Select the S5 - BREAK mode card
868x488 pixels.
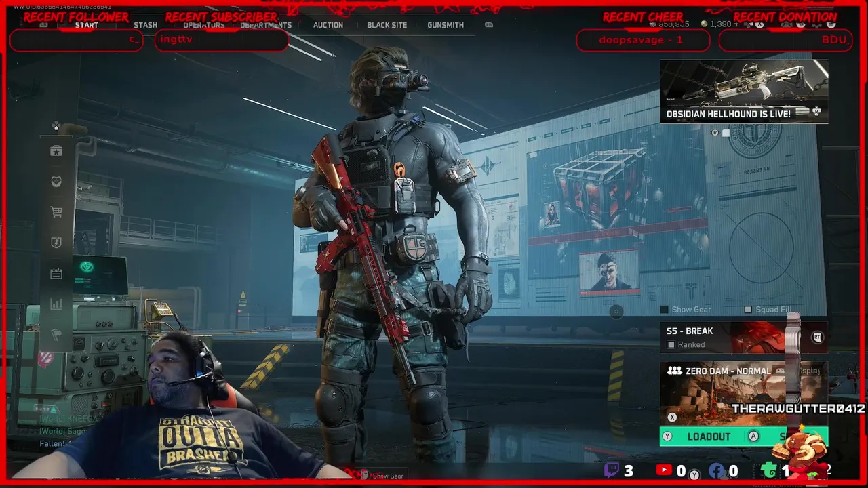[x=744, y=338]
